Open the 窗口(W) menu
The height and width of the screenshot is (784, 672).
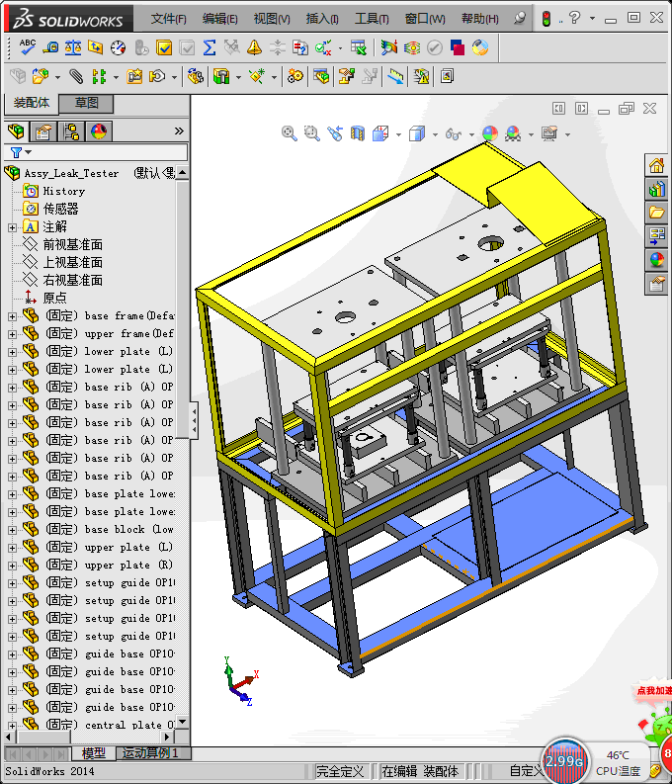click(425, 19)
